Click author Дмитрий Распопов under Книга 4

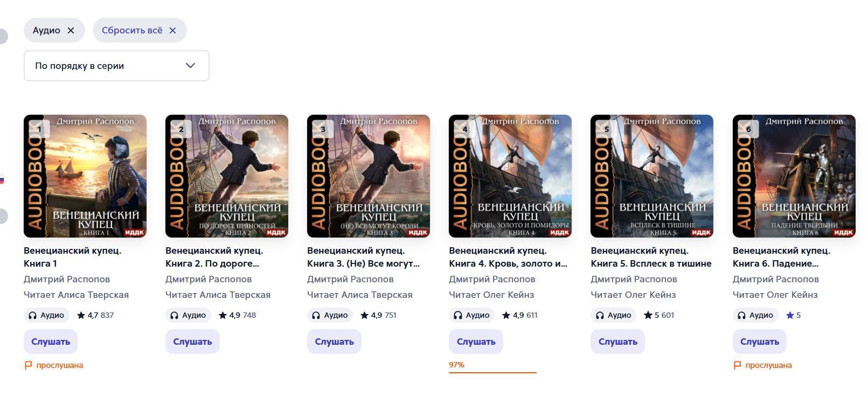click(492, 279)
